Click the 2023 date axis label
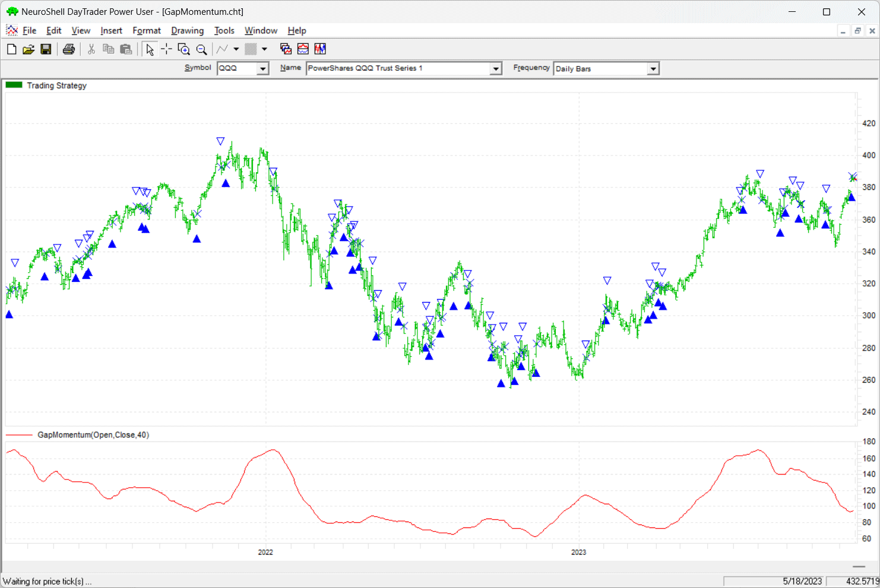 point(578,552)
